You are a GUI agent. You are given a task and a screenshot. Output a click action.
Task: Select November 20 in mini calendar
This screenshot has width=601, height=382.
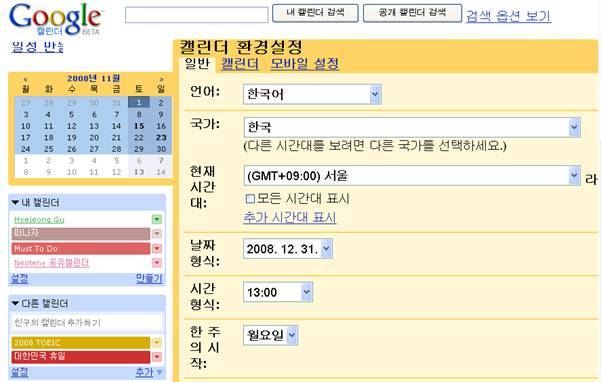(94, 137)
